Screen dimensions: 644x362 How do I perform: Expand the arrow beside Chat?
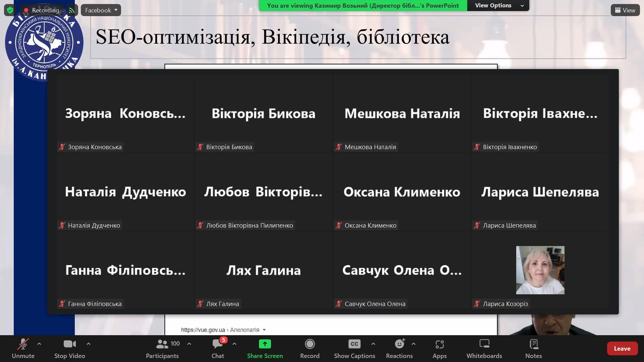(234, 344)
